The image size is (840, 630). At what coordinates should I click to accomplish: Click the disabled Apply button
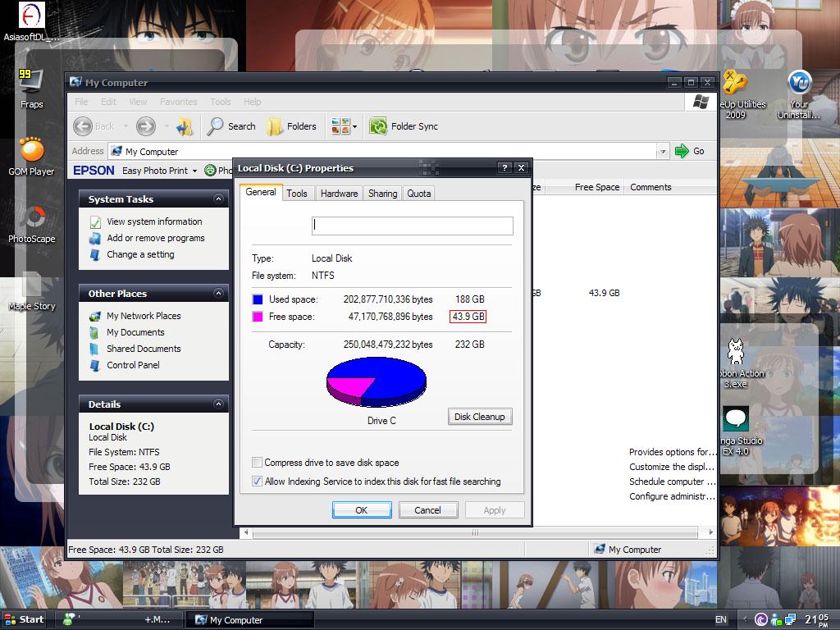(x=494, y=510)
